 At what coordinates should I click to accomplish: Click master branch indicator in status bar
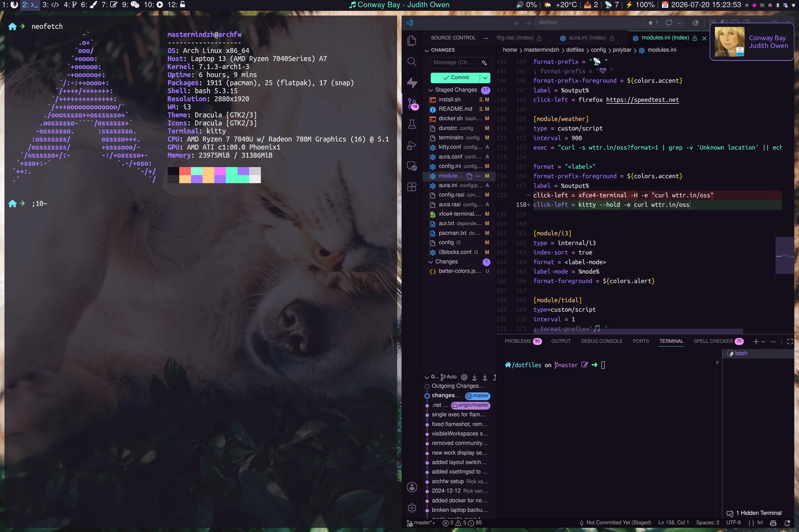[x=421, y=523]
